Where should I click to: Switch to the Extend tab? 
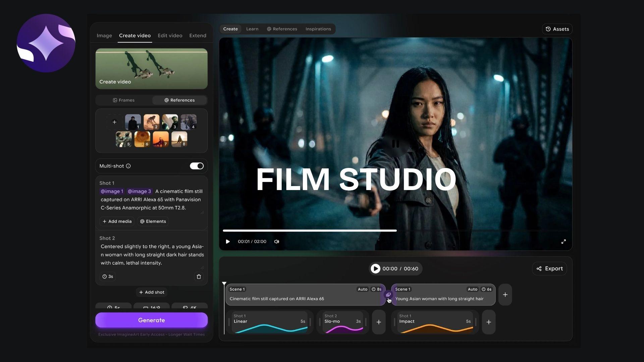click(198, 36)
